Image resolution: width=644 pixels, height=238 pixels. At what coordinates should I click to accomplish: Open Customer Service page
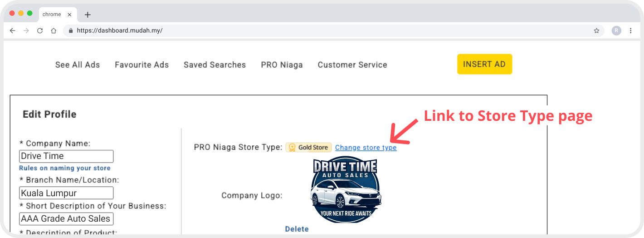tap(352, 65)
